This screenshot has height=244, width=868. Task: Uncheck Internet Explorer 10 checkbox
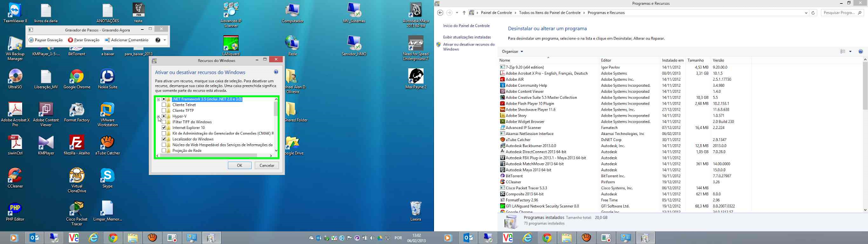(x=164, y=127)
